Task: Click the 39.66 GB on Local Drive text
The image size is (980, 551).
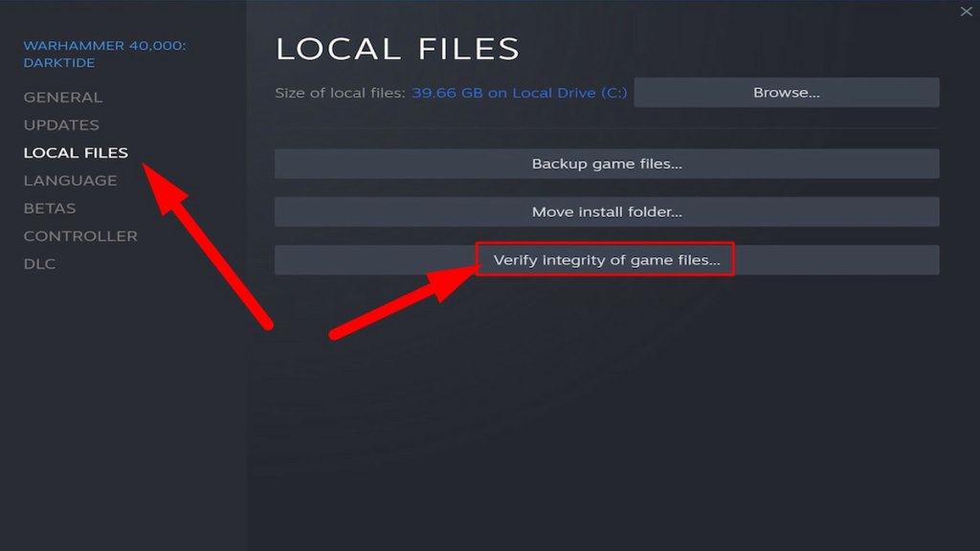Action: 519,93
